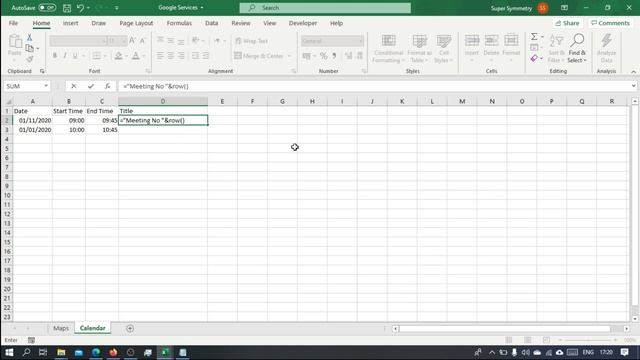Click the Font Color swatch button

coord(136,56)
